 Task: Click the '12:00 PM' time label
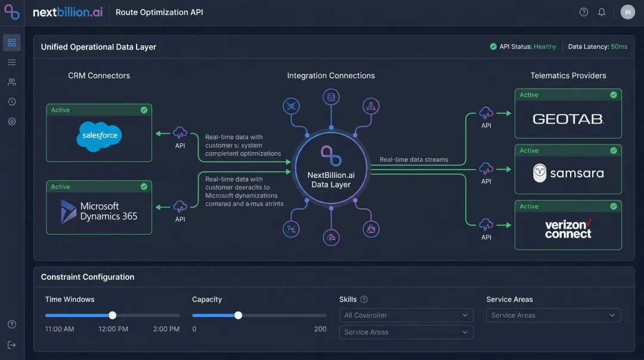pos(113,329)
